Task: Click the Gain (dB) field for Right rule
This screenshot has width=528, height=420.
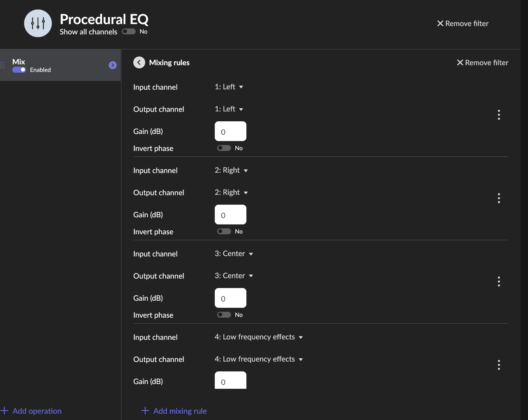Action: click(231, 215)
